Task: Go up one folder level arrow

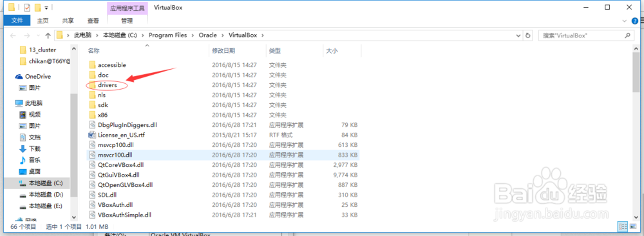Action: [48, 35]
